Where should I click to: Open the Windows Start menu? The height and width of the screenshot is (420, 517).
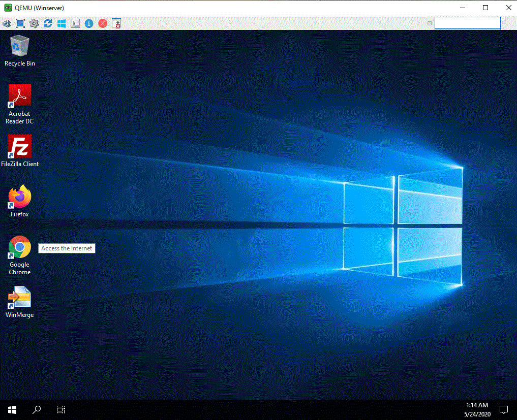[12, 410]
